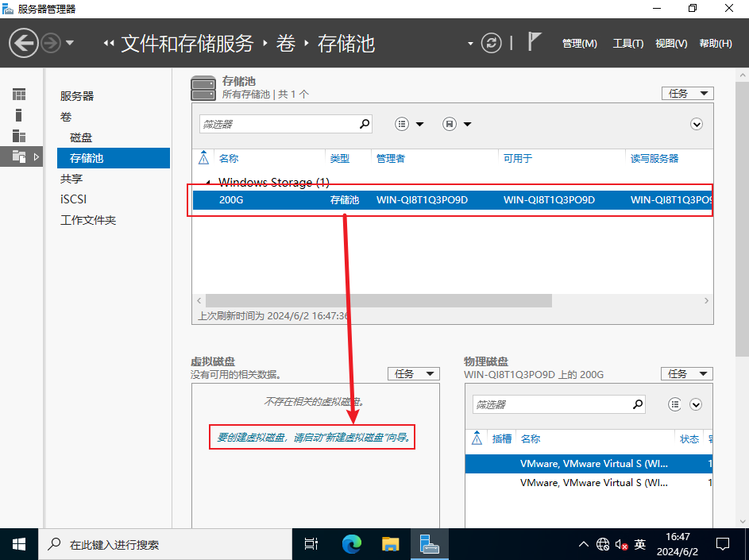
Task: Click the refresh icon in header
Action: 492,43
